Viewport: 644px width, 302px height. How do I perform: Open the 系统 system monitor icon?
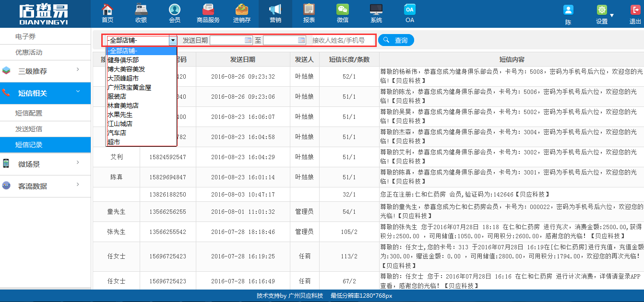click(376, 10)
